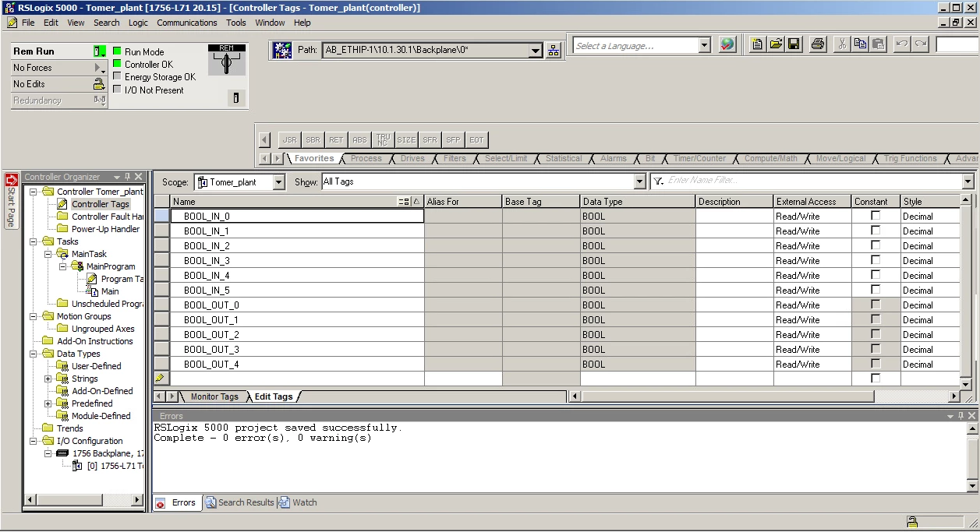
Task: Switch to the Monitor Tags tab
Action: pyautogui.click(x=214, y=396)
